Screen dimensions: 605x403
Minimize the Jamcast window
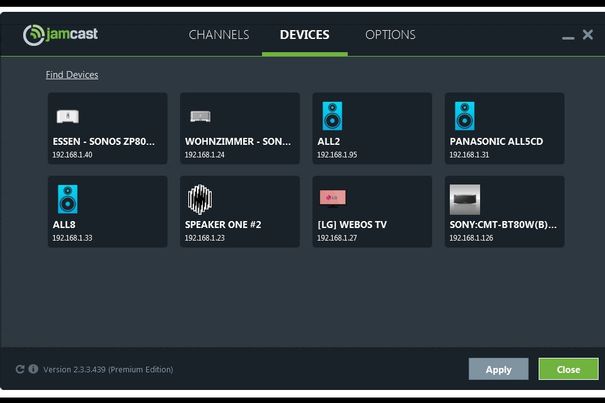[x=568, y=38]
